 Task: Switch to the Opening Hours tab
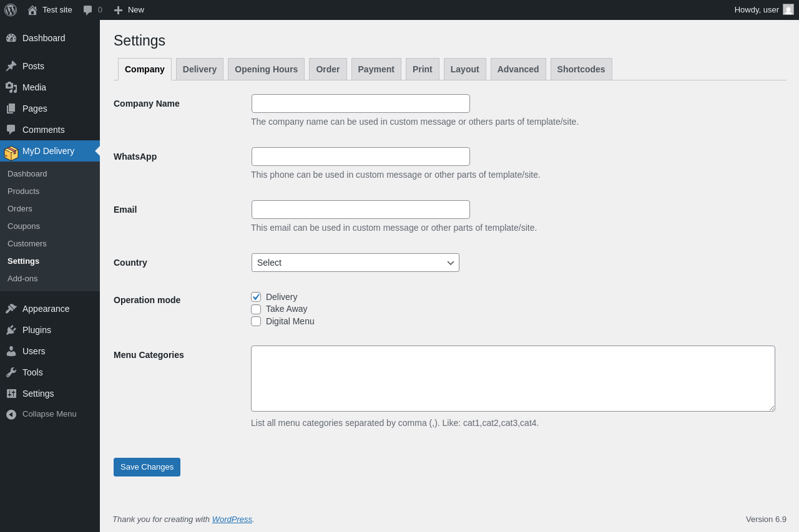266,69
